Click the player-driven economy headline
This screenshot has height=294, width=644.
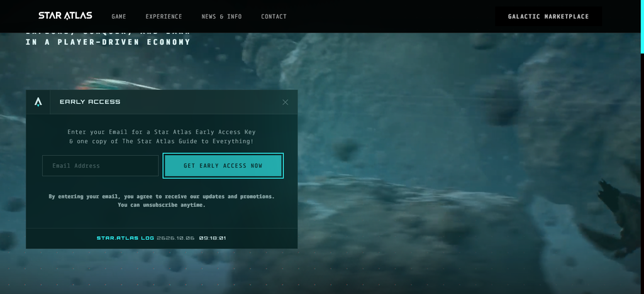pos(108,42)
